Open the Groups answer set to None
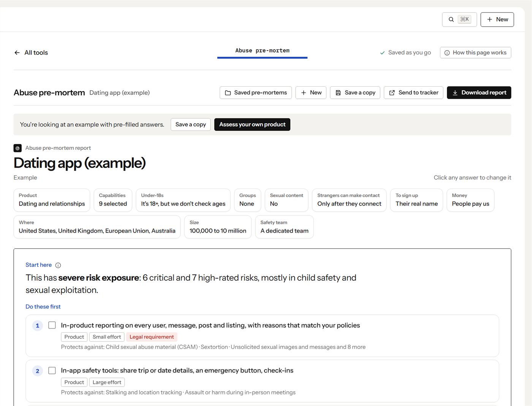This screenshot has height=406, width=532. point(247,200)
